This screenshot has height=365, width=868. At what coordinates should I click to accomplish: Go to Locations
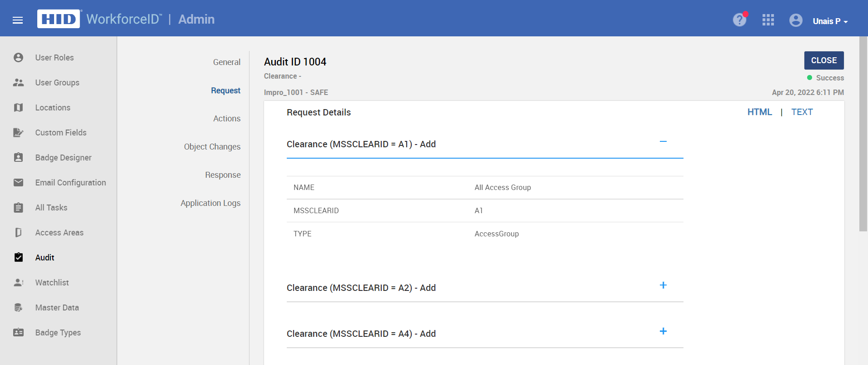53,108
